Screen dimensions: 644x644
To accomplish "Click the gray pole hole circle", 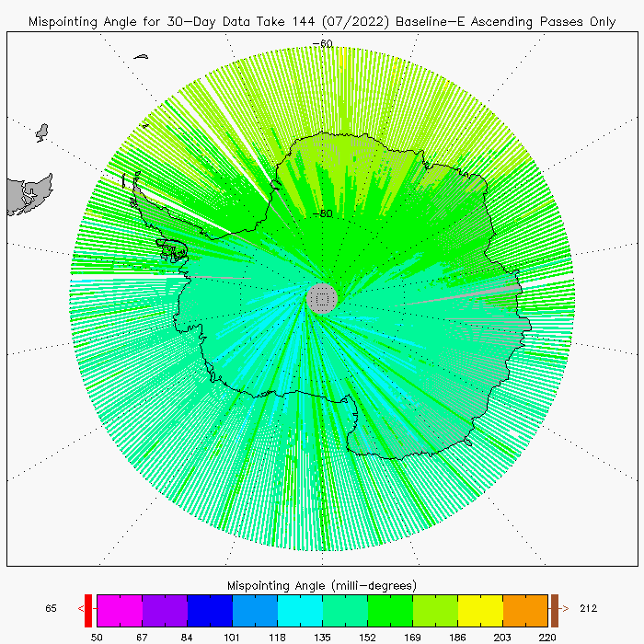I will pyautogui.click(x=322, y=299).
